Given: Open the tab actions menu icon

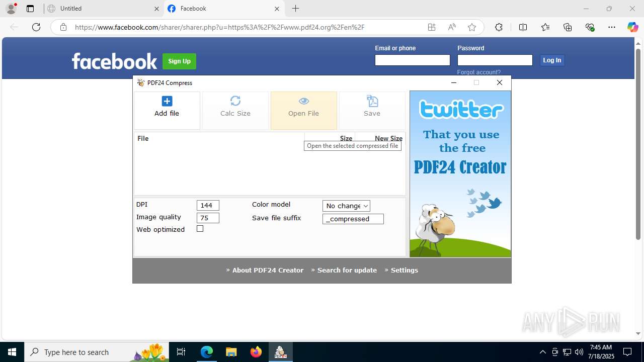Looking at the screenshot, I should 30,9.
